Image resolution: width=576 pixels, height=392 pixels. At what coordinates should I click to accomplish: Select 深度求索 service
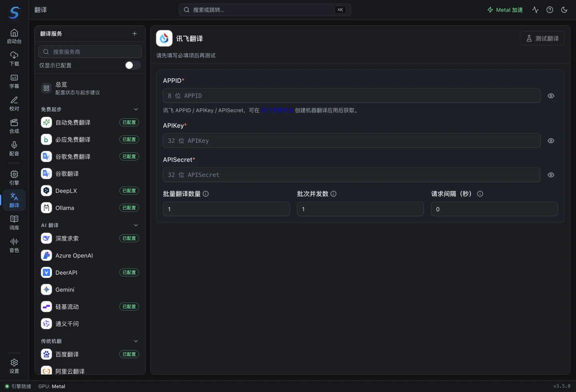[90, 238]
